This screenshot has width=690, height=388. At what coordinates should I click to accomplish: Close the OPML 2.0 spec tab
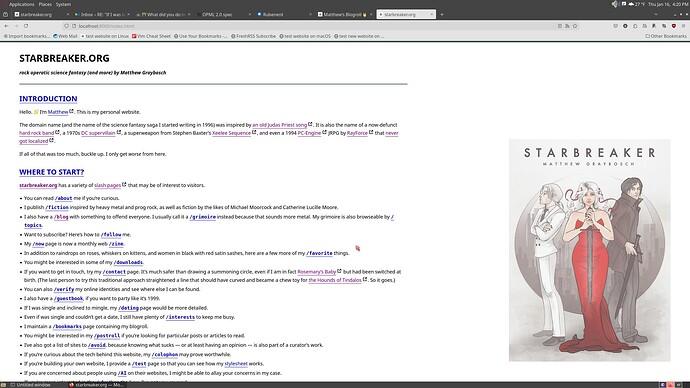click(250, 15)
